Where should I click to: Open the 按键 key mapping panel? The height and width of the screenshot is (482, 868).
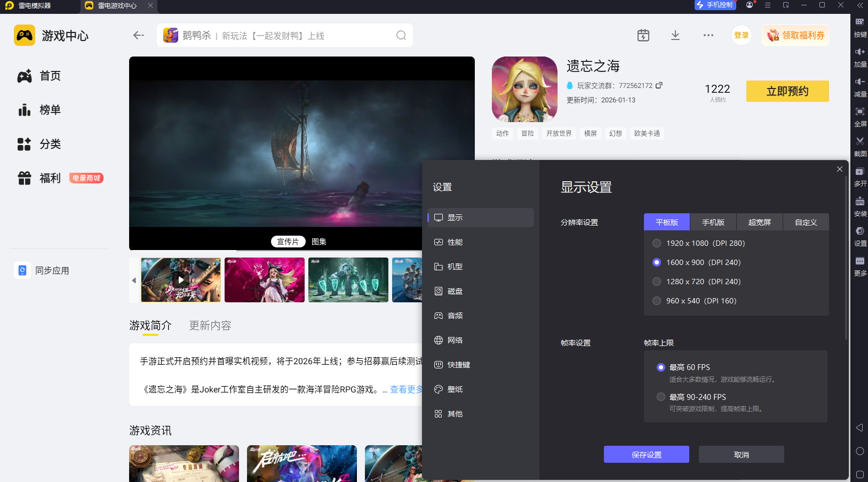pyautogui.click(x=860, y=27)
